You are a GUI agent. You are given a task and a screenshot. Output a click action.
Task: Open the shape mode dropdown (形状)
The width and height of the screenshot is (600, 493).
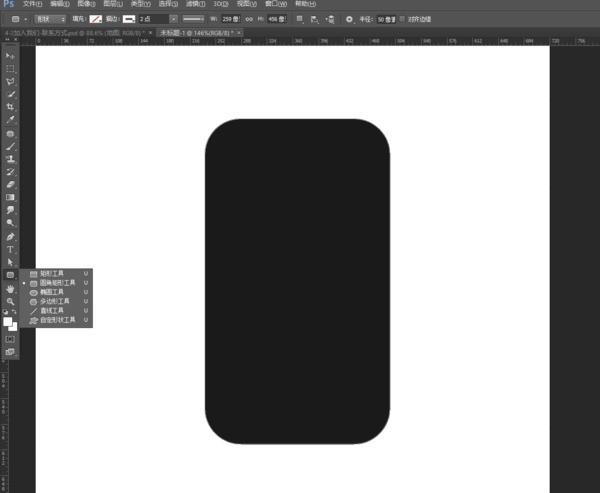pyautogui.click(x=50, y=18)
